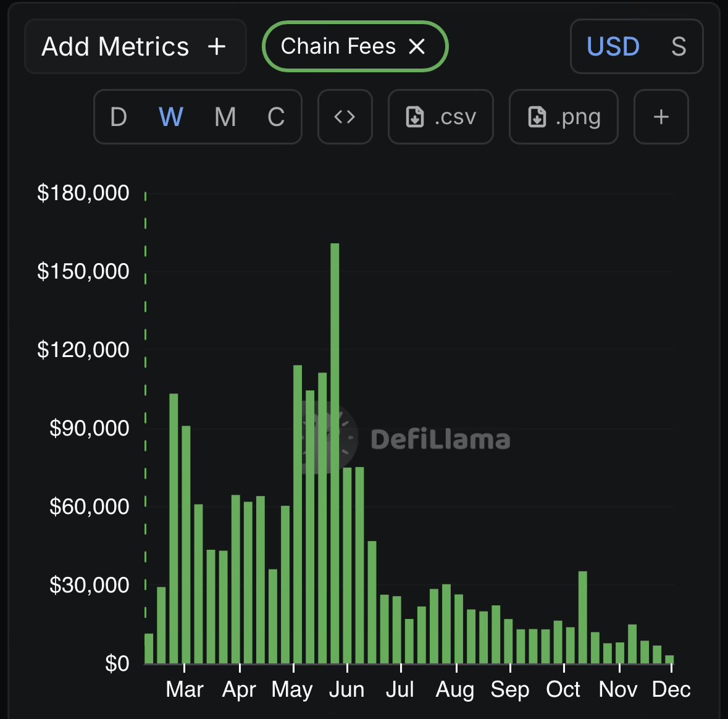This screenshot has height=719, width=728.
Task: Select the Daily (D) interval
Action: [x=119, y=117]
